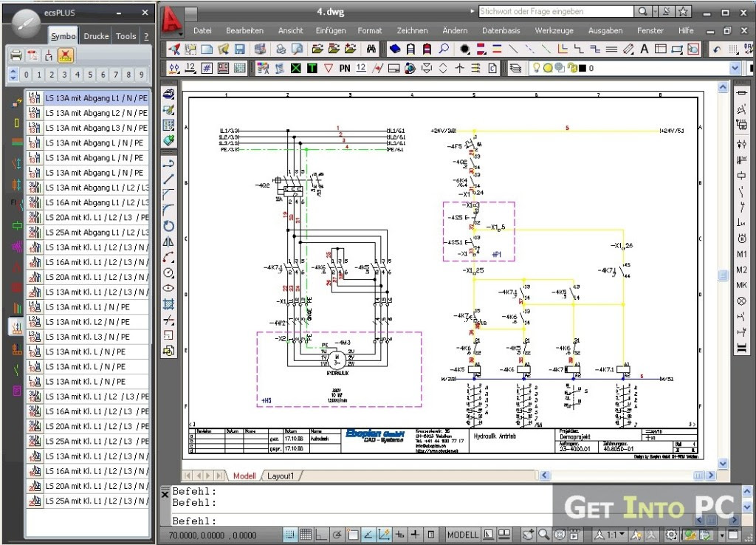Select 'LS 16A mit Abgang L1 / L2 / L3' symbol
Image resolution: width=756 pixels, height=545 pixels.
click(x=96, y=202)
